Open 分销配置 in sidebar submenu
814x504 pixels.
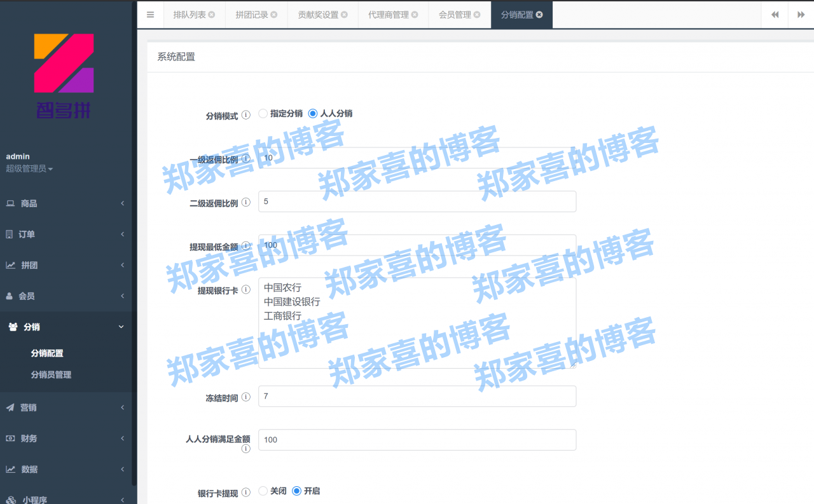coord(47,353)
